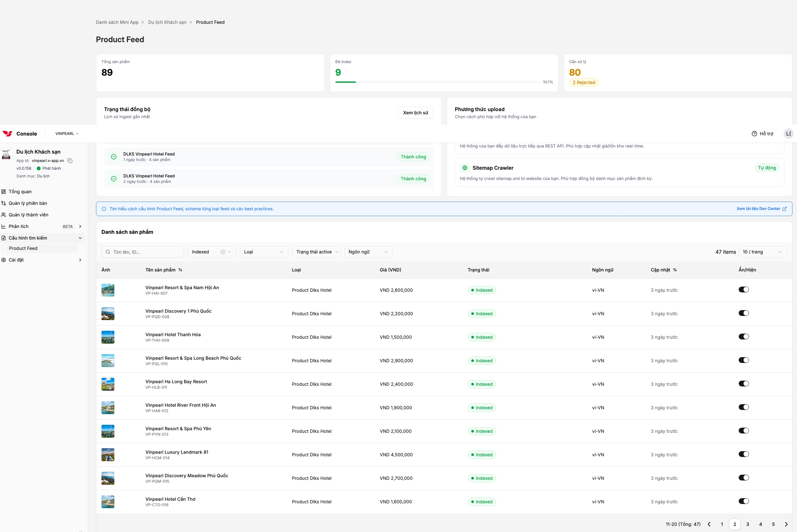This screenshot has height=532, width=797.
Task: Click current page 2 in pagination
Action: [x=735, y=524]
